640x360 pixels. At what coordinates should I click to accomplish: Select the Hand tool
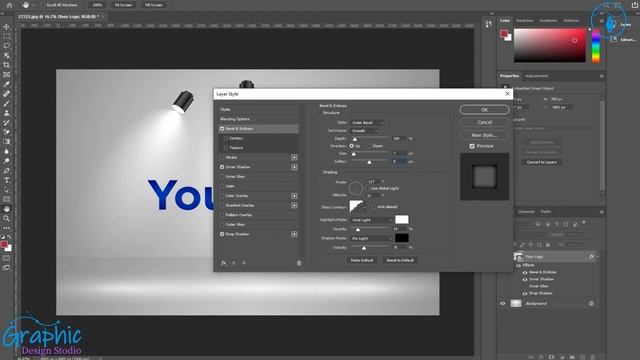click(x=7, y=209)
